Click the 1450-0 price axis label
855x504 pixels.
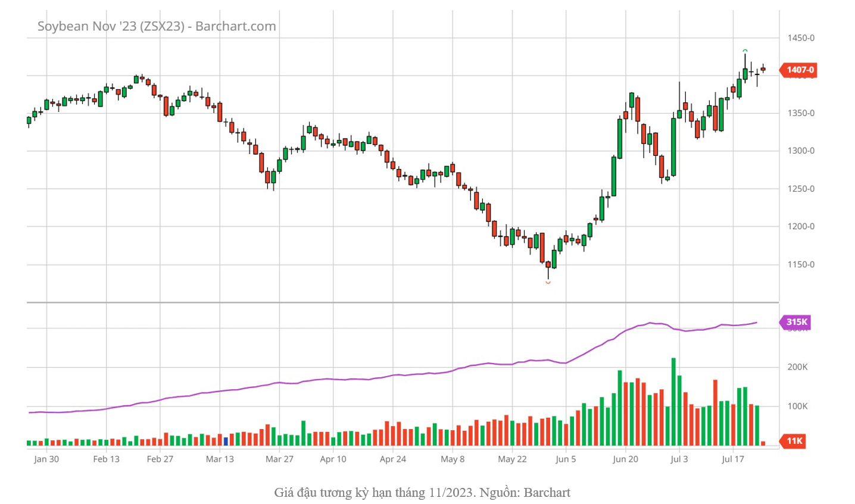tap(801, 38)
